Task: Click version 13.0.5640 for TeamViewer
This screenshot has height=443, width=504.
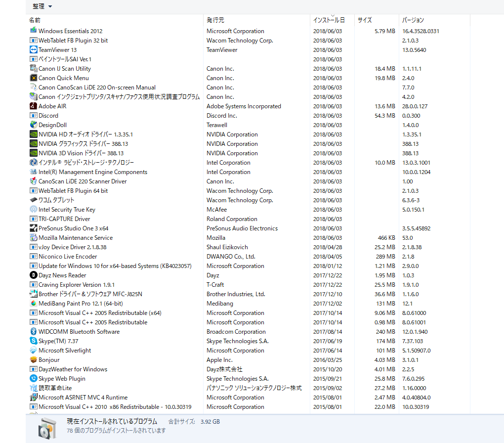Action: click(414, 49)
